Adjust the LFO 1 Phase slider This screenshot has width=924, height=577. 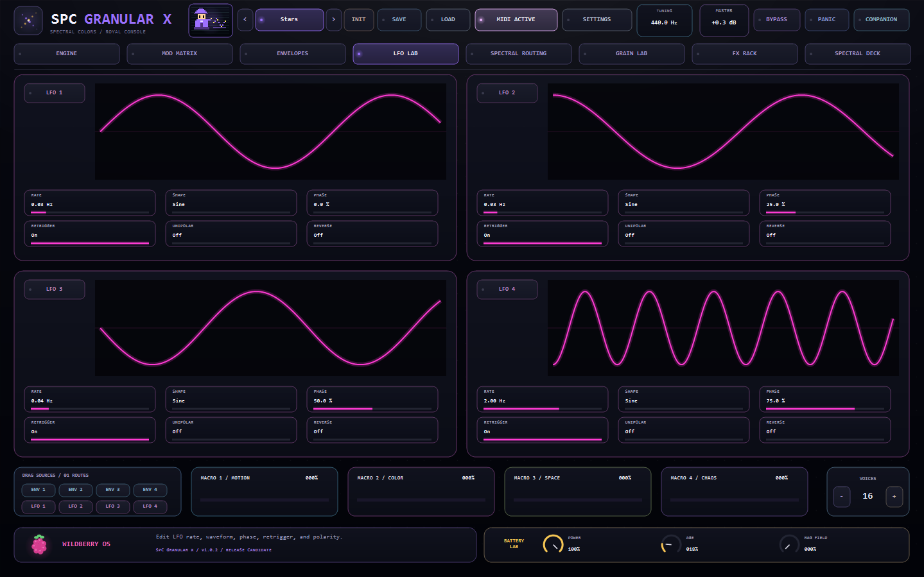coord(372,203)
